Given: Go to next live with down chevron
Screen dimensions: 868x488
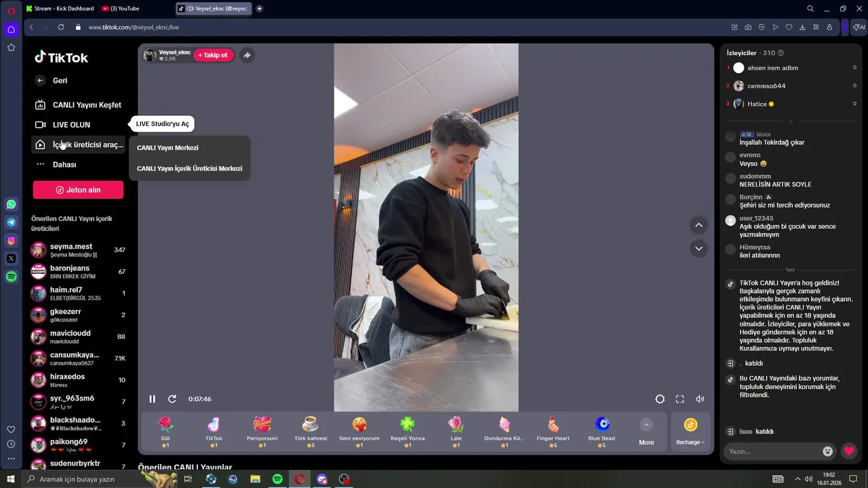Looking at the screenshot, I should pyautogui.click(x=698, y=249).
